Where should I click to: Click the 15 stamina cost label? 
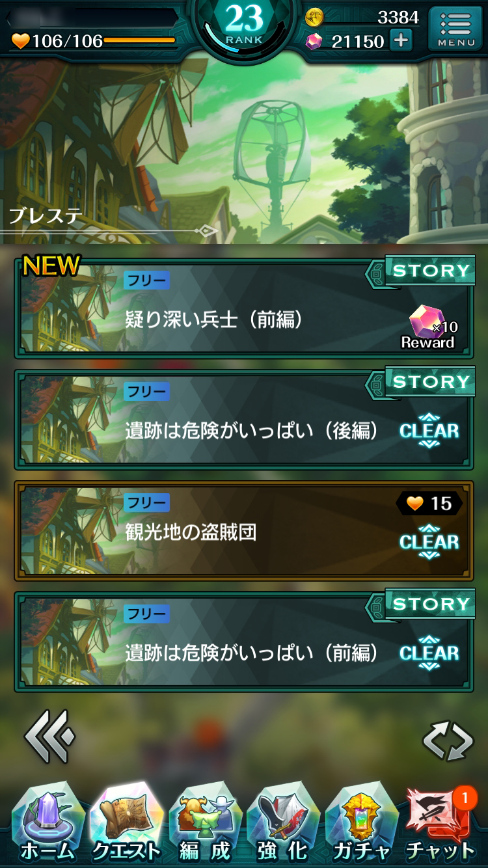[x=429, y=503]
